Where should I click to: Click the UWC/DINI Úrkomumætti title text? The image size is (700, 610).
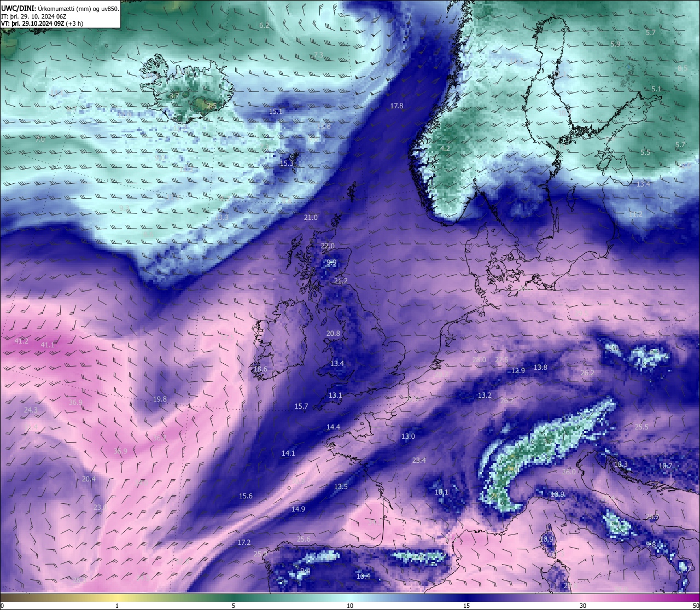tap(60, 8)
